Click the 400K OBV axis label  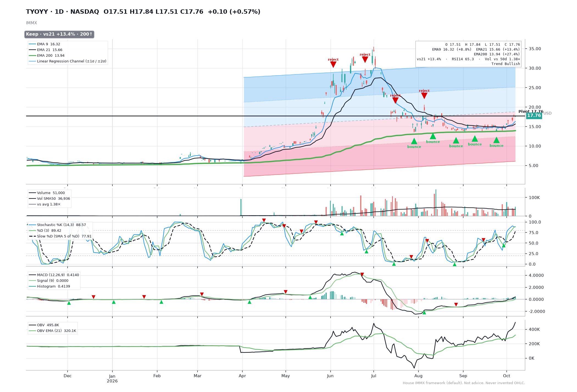click(534, 329)
